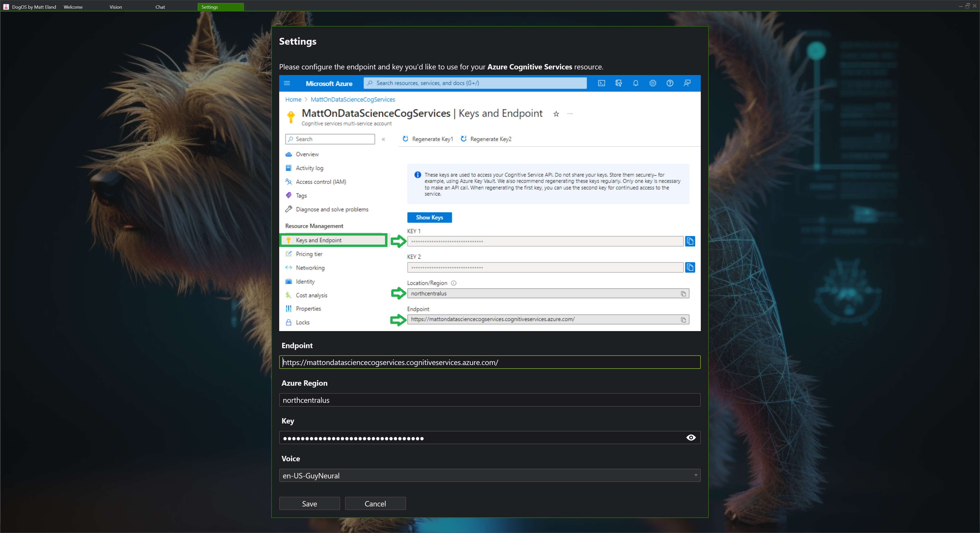Click the Azure settings gear icon
980x533 pixels.
pyautogui.click(x=653, y=83)
